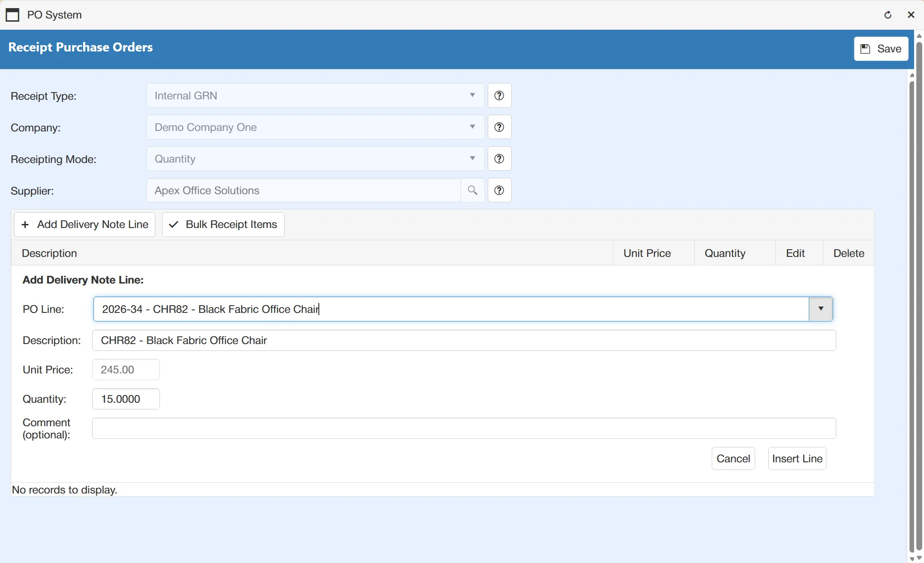Save the receipt purchase order
The width and height of the screenshot is (924, 563).
point(881,49)
